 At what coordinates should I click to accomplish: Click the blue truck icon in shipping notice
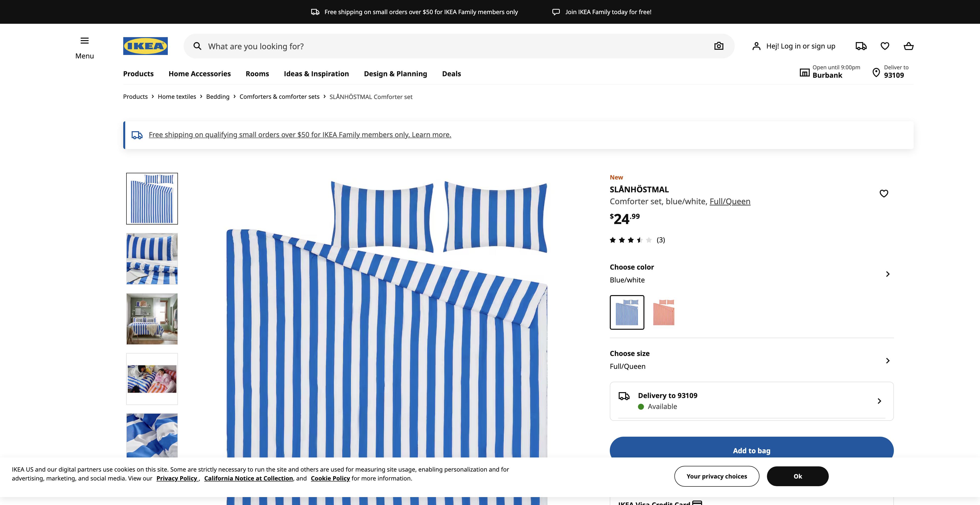137,135
